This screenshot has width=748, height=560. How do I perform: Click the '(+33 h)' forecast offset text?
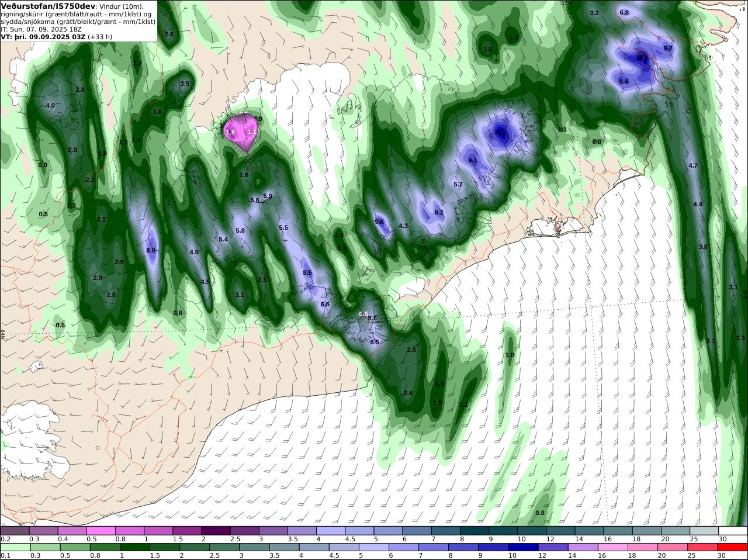(100, 36)
